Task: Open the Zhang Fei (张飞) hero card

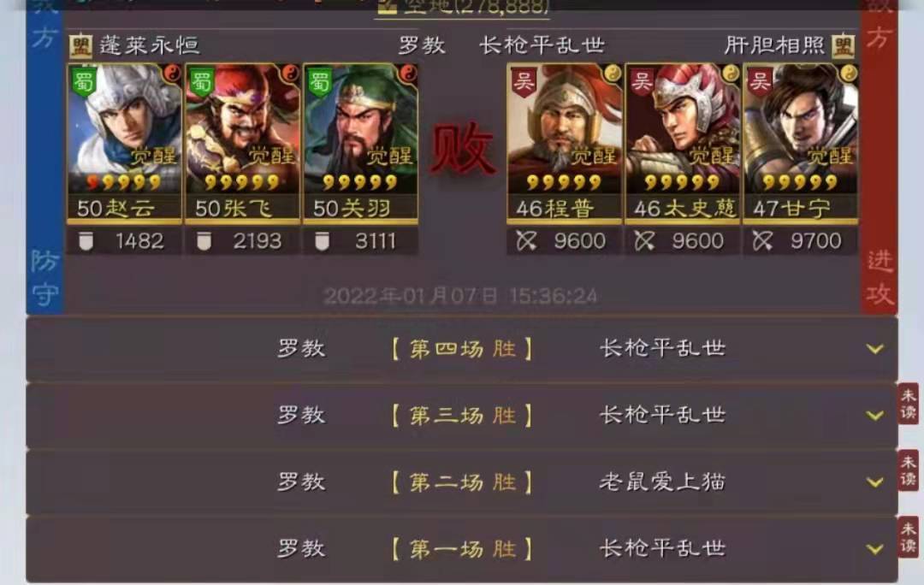Action: click(x=242, y=143)
